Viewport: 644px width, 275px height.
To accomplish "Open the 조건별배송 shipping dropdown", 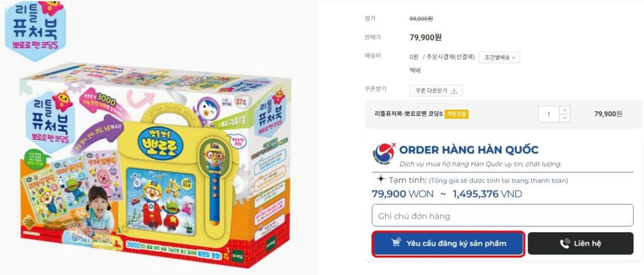I will (499, 57).
